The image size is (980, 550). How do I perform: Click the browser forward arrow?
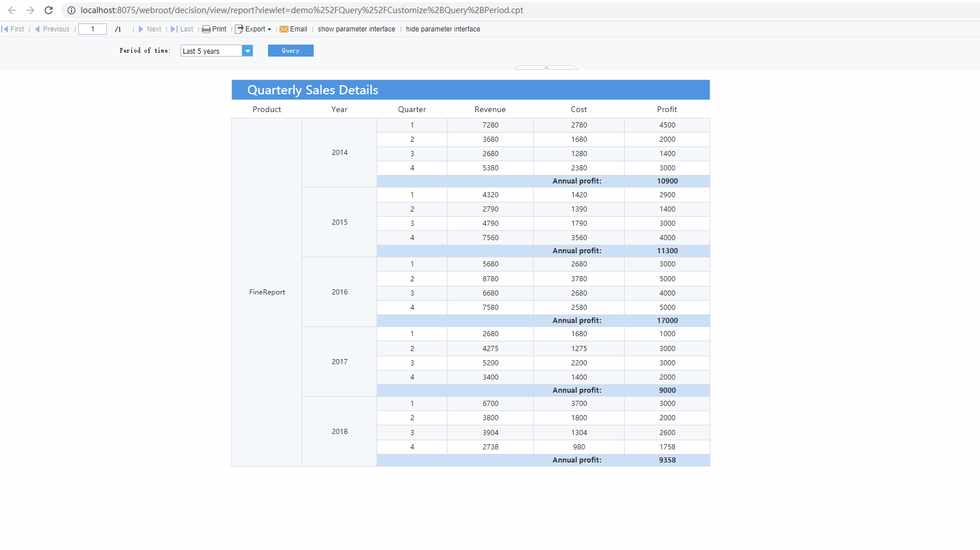tap(30, 10)
